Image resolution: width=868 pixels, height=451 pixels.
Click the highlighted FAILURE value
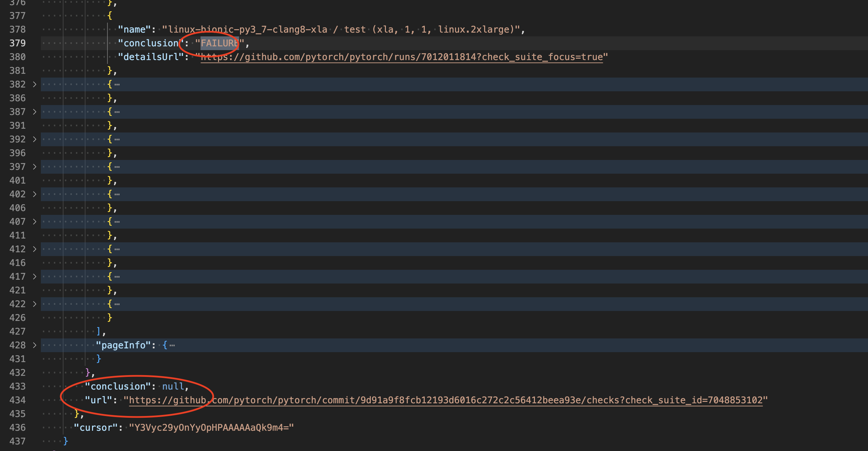[x=219, y=43]
